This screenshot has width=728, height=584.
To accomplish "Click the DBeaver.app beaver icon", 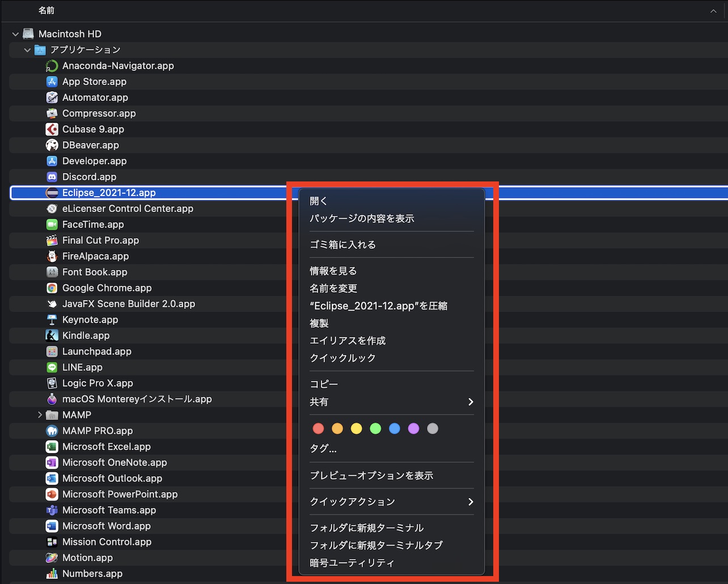I will click(52, 145).
